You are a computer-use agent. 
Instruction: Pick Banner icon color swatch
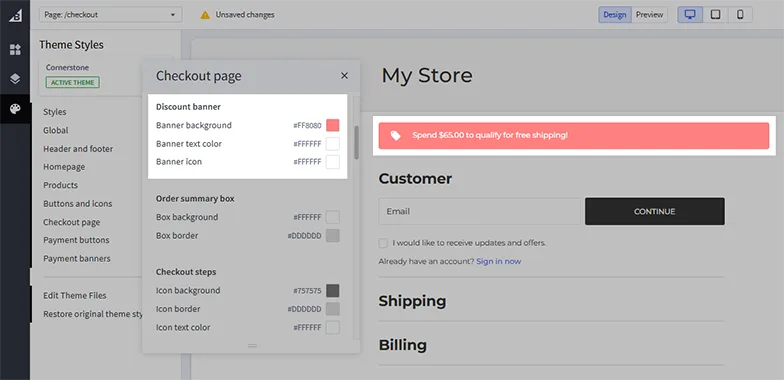332,162
